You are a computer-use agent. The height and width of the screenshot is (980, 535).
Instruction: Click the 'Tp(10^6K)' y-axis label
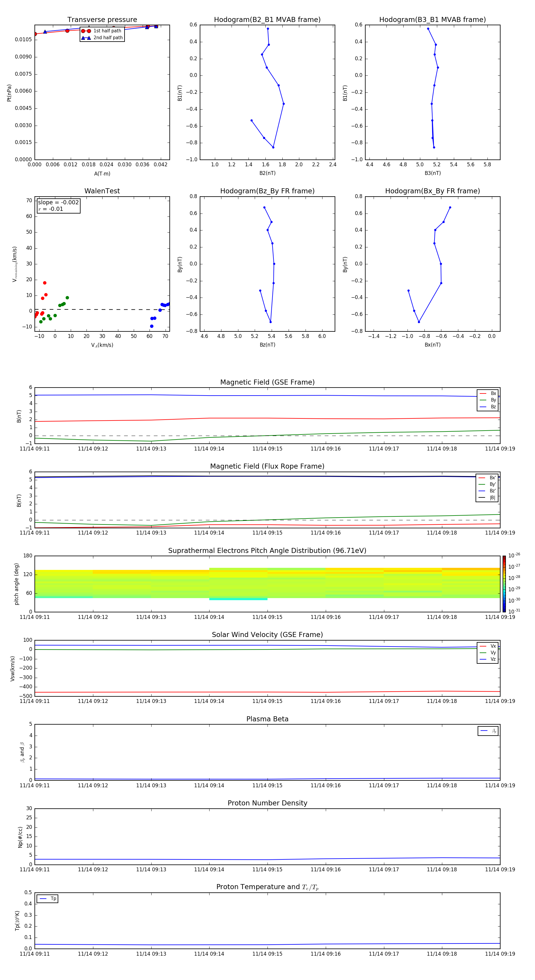pyautogui.click(x=17, y=921)
